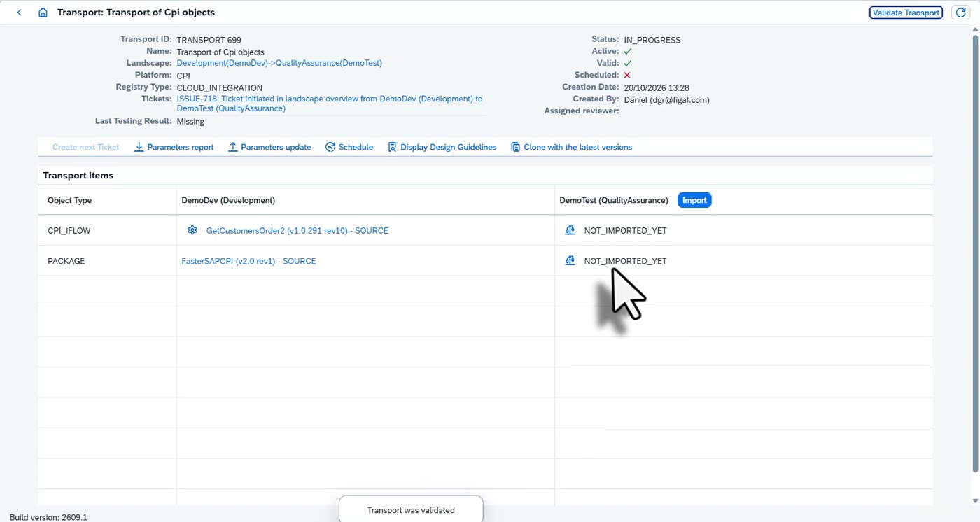Click the Last Testing Result value Missing

[190, 122]
